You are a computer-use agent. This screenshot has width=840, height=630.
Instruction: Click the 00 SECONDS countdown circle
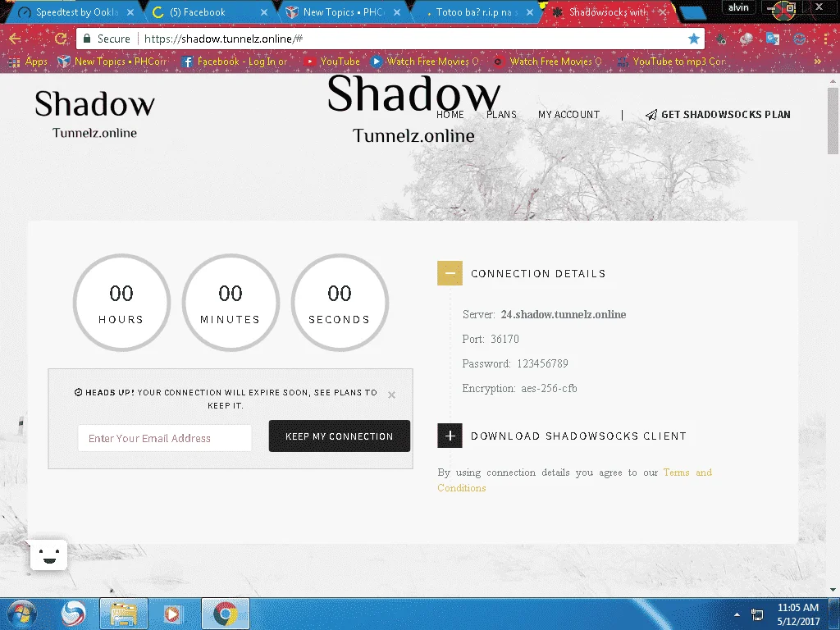point(340,303)
